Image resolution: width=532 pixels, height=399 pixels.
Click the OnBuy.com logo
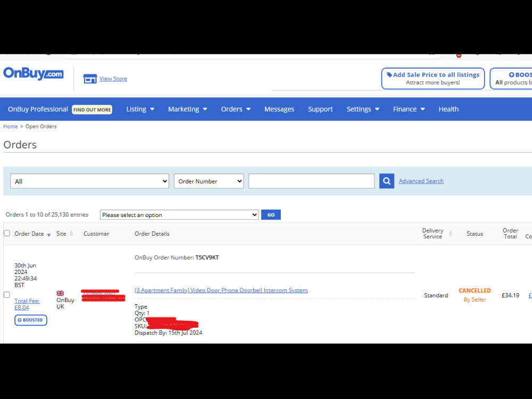coord(33,73)
